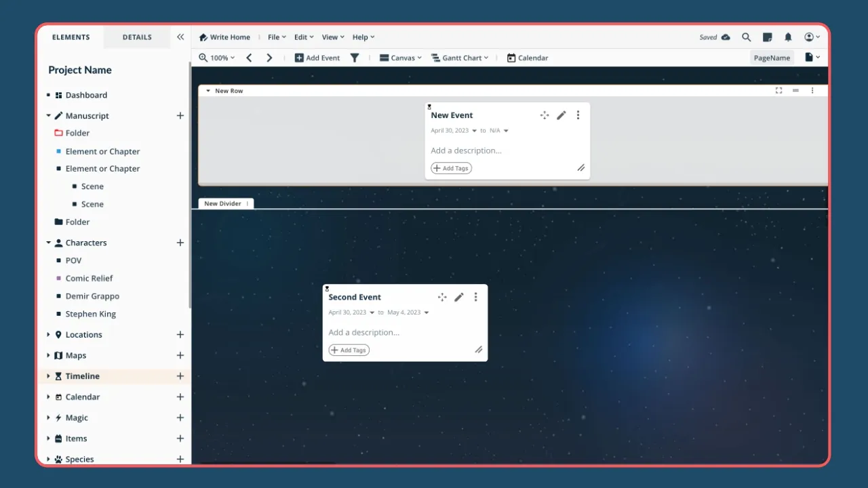Image resolution: width=868 pixels, height=488 pixels.
Task: Open the File menu
Action: (x=275, y=37)
